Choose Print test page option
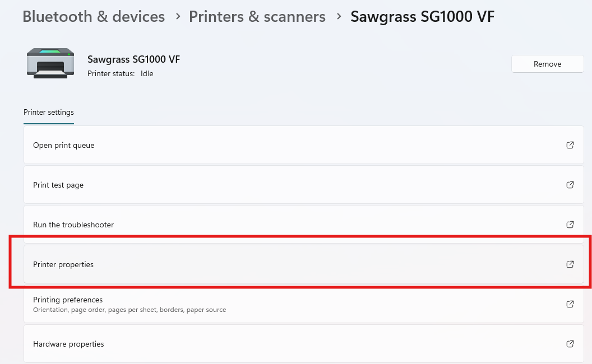592x364 pixels. (x=303, y=185)
